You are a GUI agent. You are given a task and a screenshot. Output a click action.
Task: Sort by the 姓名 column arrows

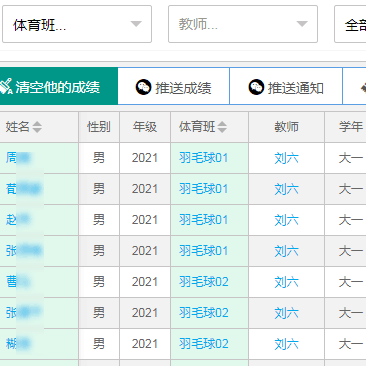point(37,127)
